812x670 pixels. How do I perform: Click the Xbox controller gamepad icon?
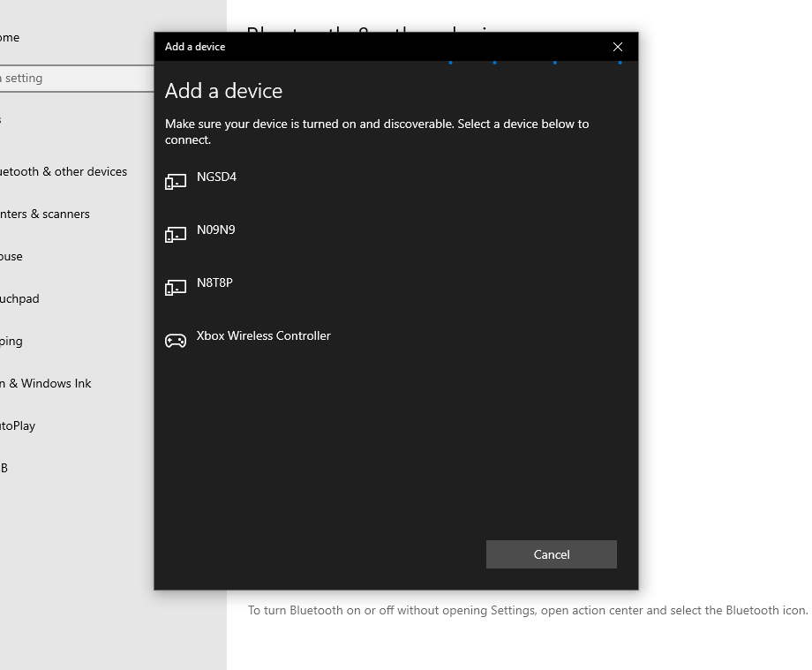click(176, 341)
